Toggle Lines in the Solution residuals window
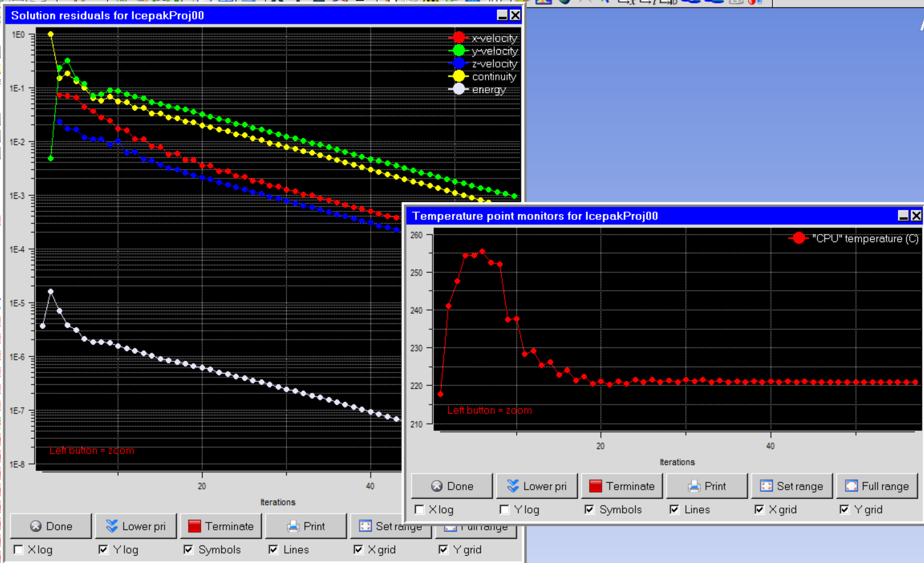The image size is (924, 563). [274, 550]
